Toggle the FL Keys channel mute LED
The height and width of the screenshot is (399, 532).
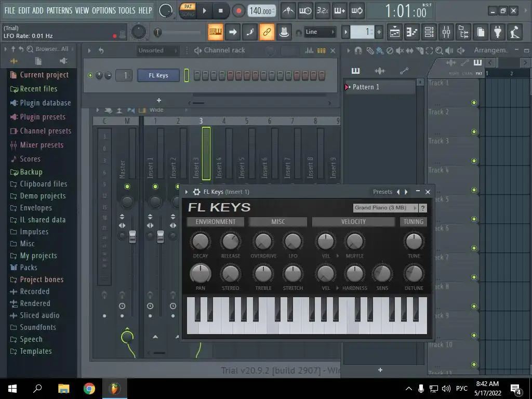click(x=90, y=75)
